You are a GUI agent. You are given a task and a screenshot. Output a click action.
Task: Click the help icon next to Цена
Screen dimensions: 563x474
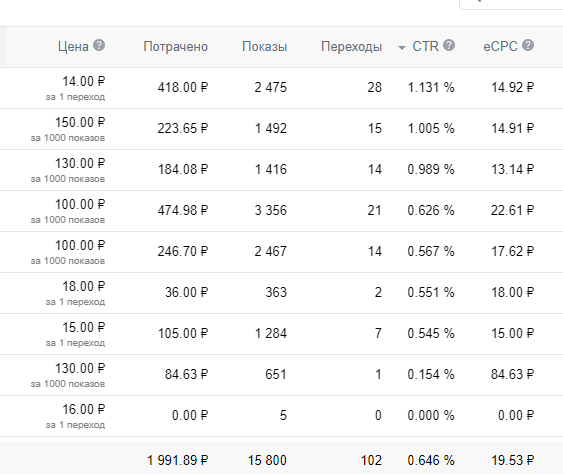coord(99,46)
